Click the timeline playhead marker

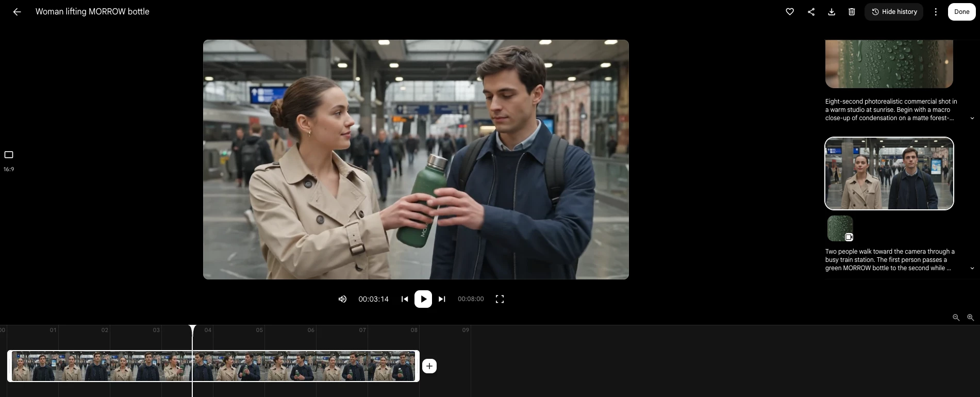(x=192, y=329)
